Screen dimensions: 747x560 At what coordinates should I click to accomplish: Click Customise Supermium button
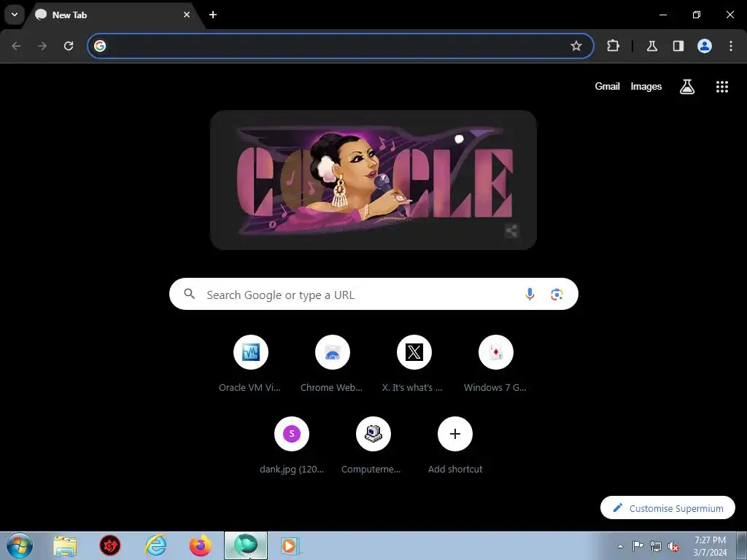tap(667, 507)
